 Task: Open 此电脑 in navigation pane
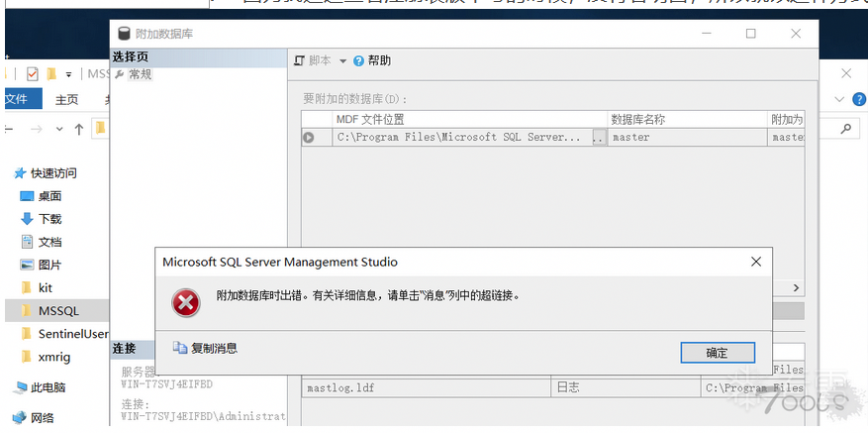click(48, 387)
